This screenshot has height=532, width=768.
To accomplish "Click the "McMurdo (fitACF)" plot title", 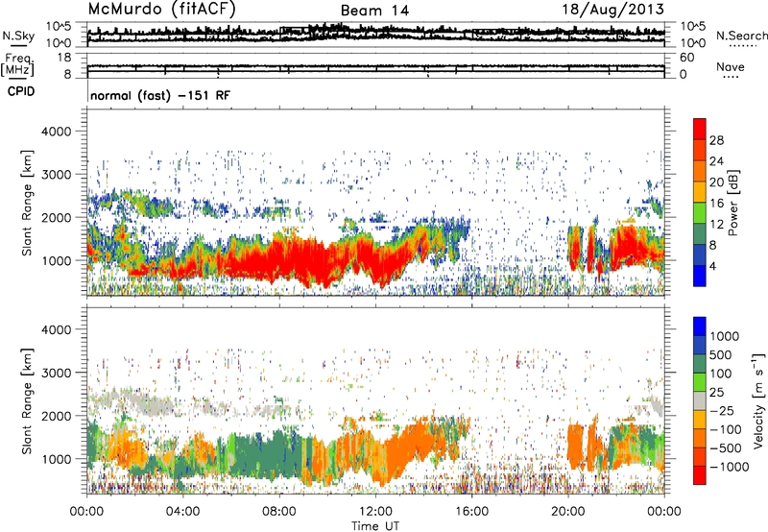I will pyautogui.click(x=161, y=10).
